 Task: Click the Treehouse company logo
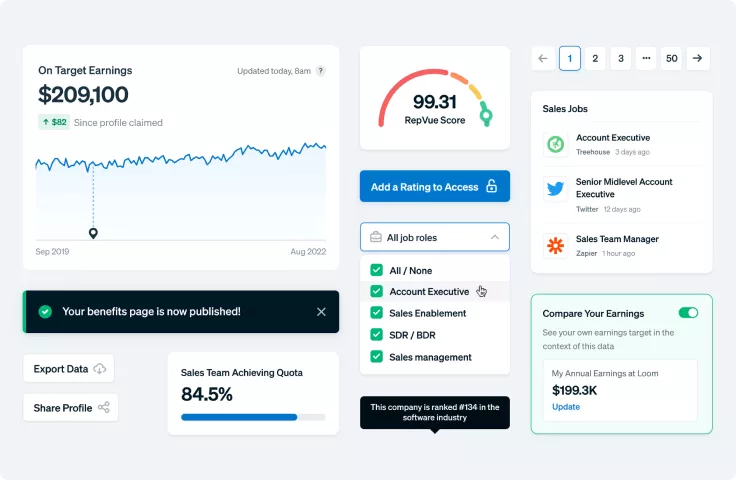(x=556, y=144)
